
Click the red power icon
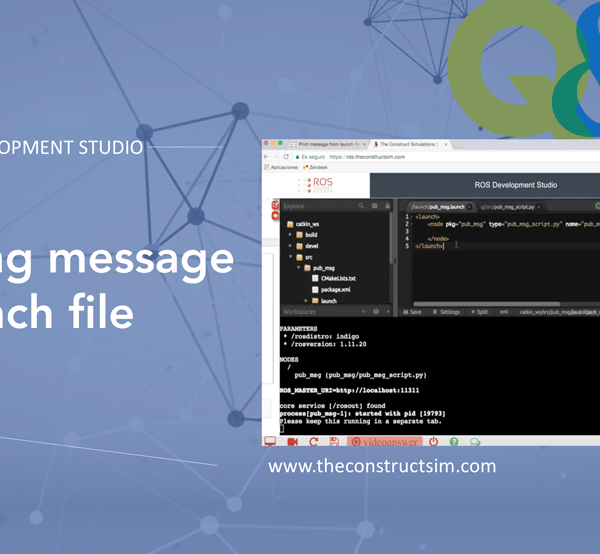pos(433,442)
